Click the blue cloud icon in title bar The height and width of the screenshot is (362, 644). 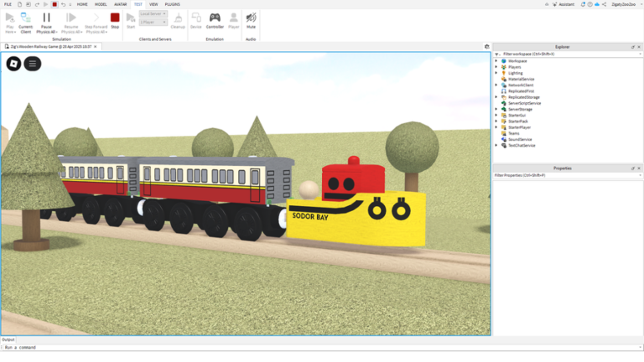(597, 4)
